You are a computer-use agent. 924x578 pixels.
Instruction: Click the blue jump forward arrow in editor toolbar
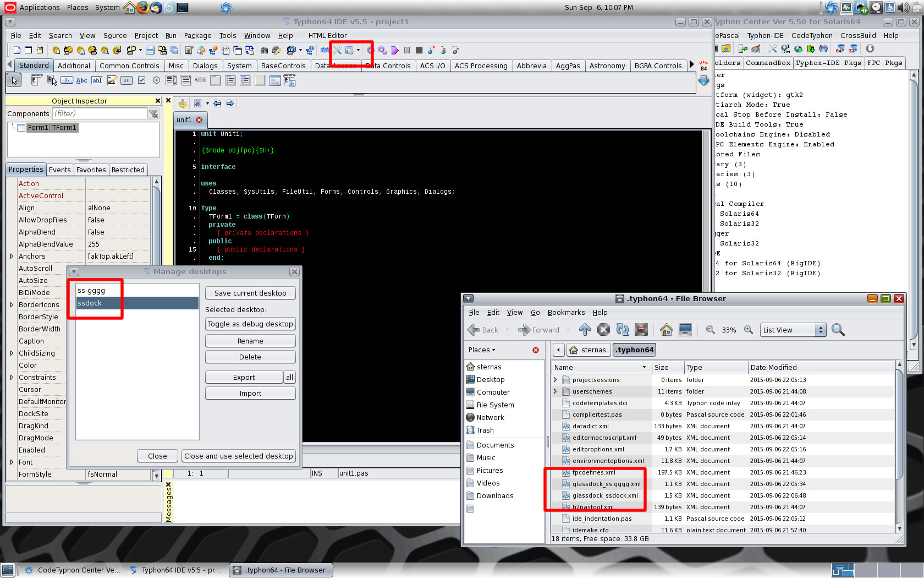[x=230, y=103]
